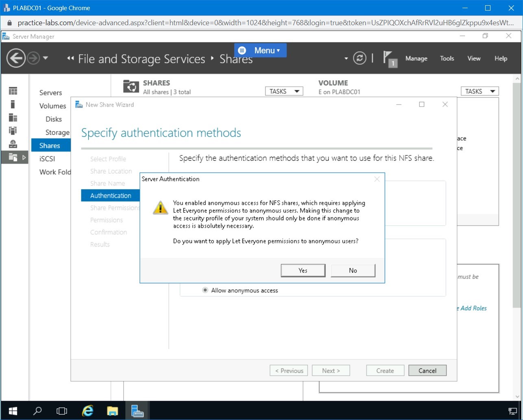Select Allow anonymous access radio button

coord(205,291)
